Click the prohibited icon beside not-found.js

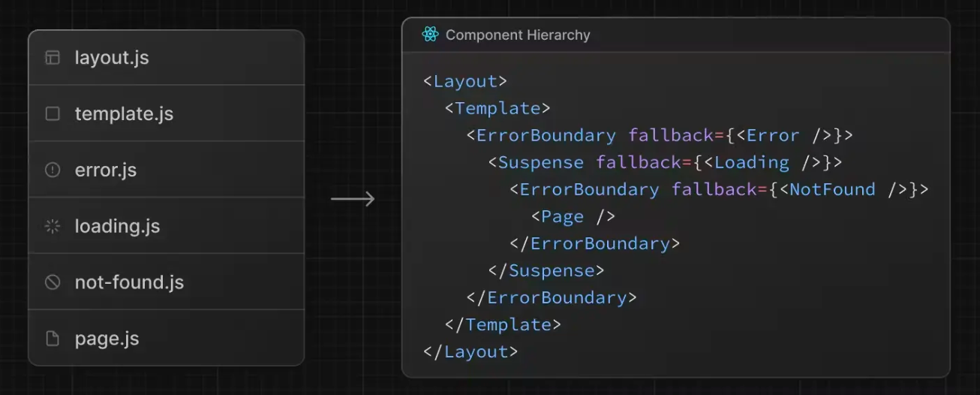pyautogui.click(x=53, y=282)
